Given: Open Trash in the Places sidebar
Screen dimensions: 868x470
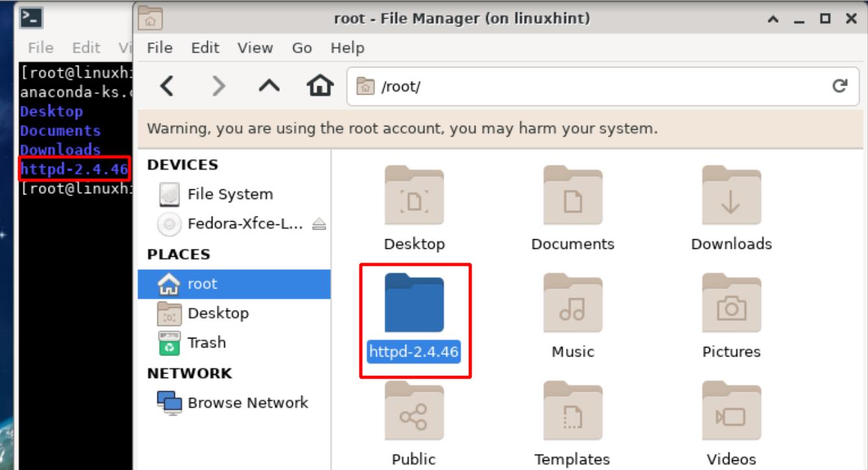Looking at the screenshot, I should click(x=206, y=343).
